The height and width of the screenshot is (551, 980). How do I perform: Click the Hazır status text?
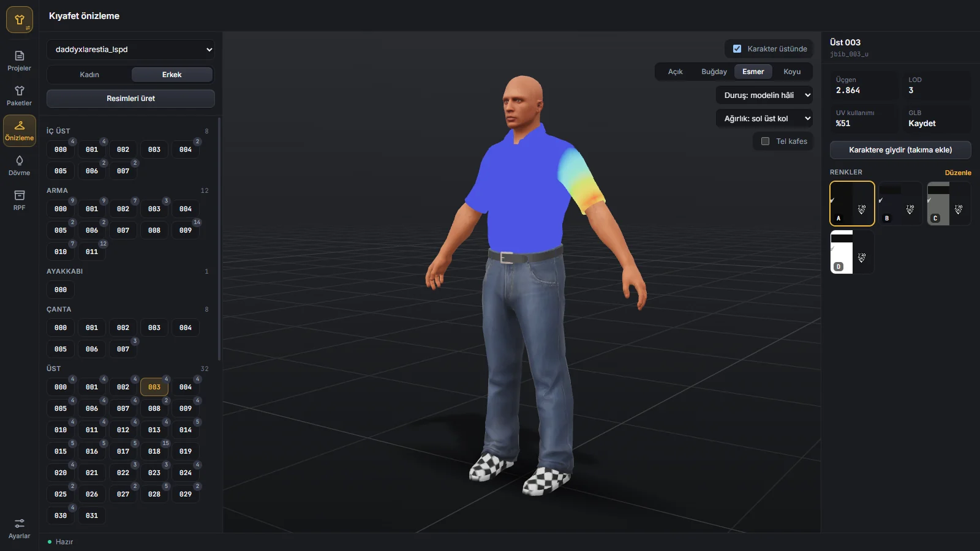64,542
